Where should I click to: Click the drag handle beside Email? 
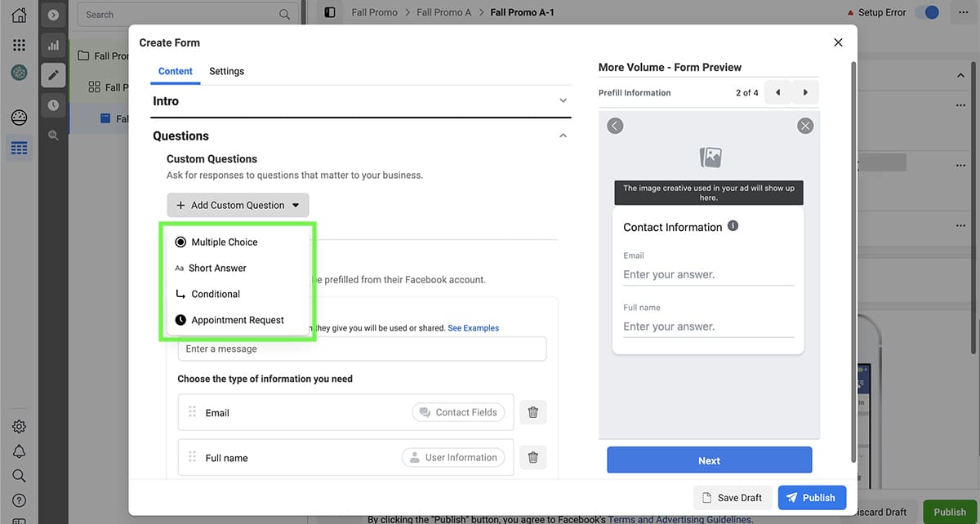point(193,412)
